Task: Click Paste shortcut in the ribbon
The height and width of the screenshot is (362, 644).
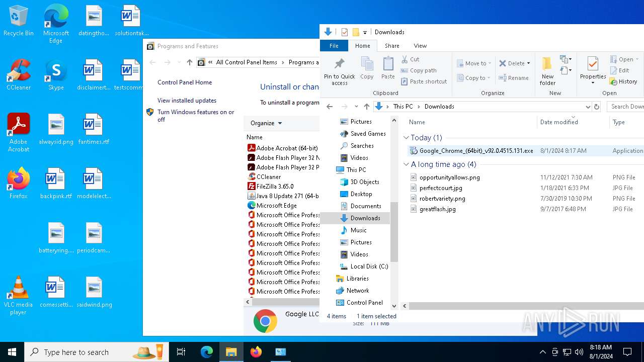Action: 424,81
